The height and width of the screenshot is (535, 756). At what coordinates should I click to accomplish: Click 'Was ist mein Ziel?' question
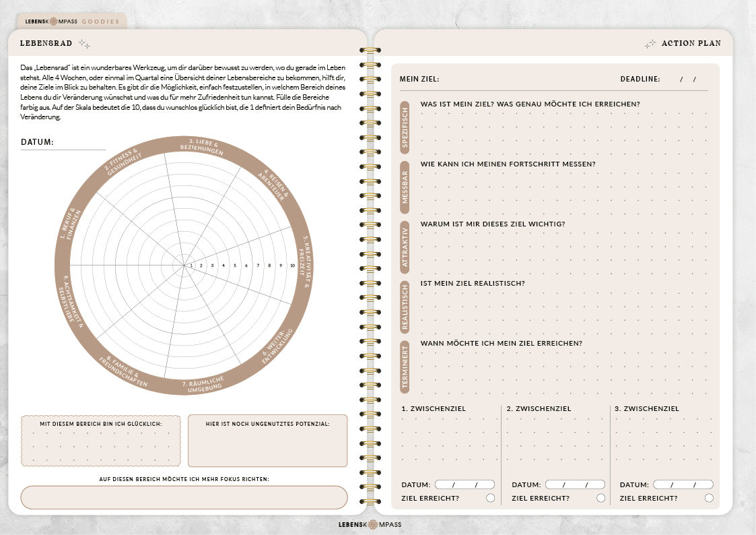(x=530, y=104)
